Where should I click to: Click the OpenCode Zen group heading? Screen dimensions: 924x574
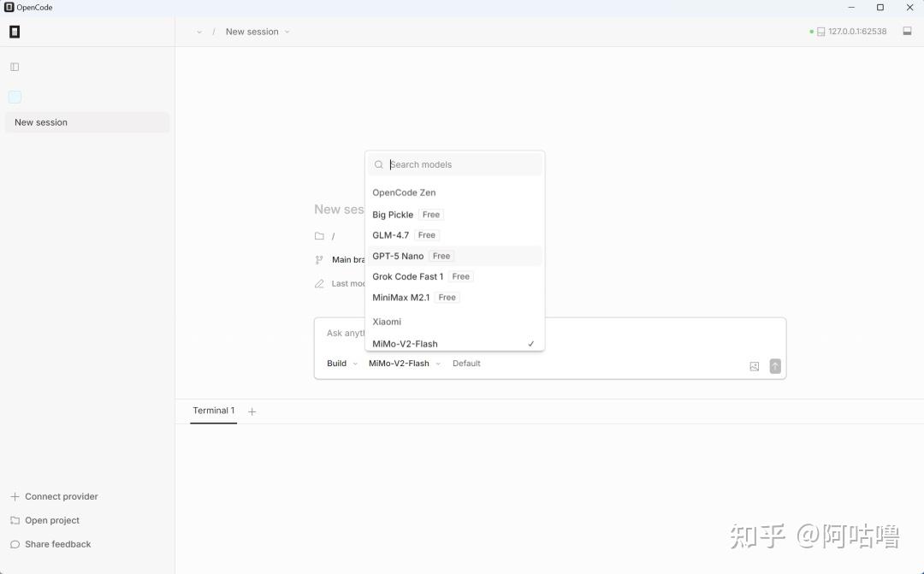click(404, 192)
